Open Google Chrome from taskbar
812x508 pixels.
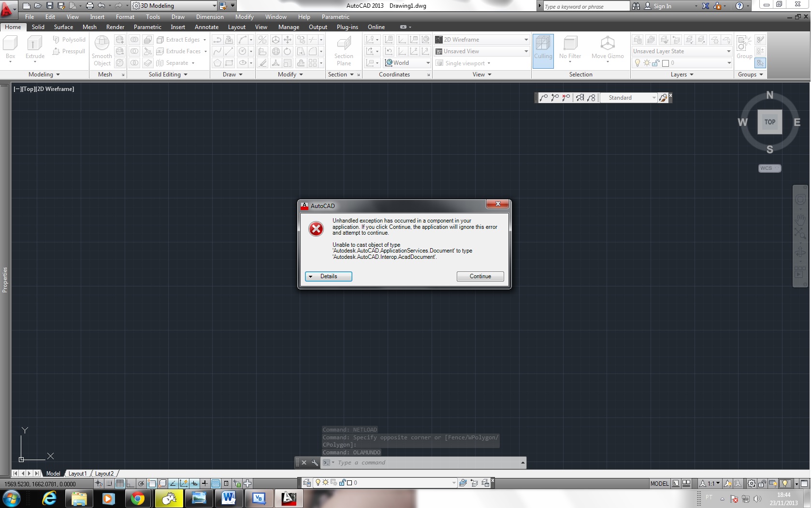click(x=138, y=498)
